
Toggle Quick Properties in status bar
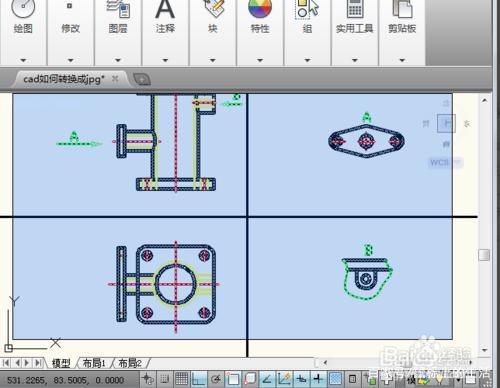(x=352, y=379)
